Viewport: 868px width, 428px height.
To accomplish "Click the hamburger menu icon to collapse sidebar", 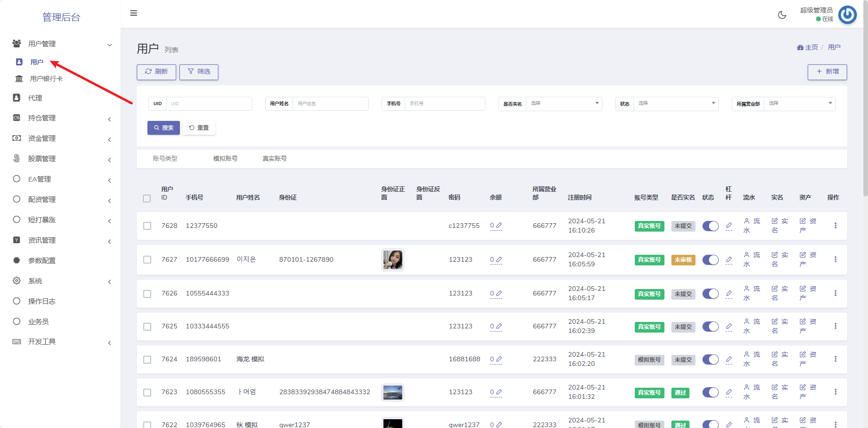I will point(134,13).
